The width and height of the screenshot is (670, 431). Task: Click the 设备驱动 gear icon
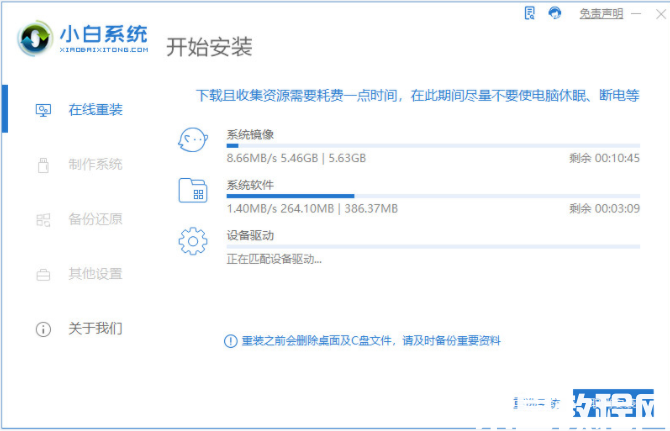coord(193,241)
